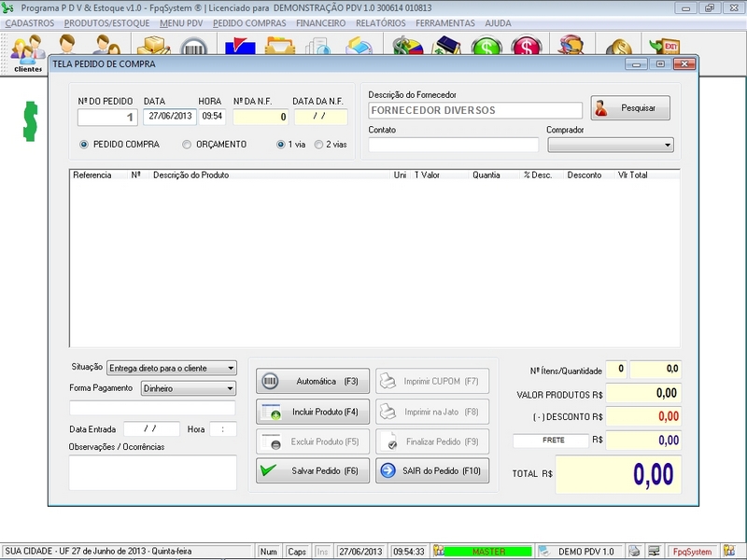Click the Contato input field
The height and width of the screenshot is (560, 747).
[454, 145]
